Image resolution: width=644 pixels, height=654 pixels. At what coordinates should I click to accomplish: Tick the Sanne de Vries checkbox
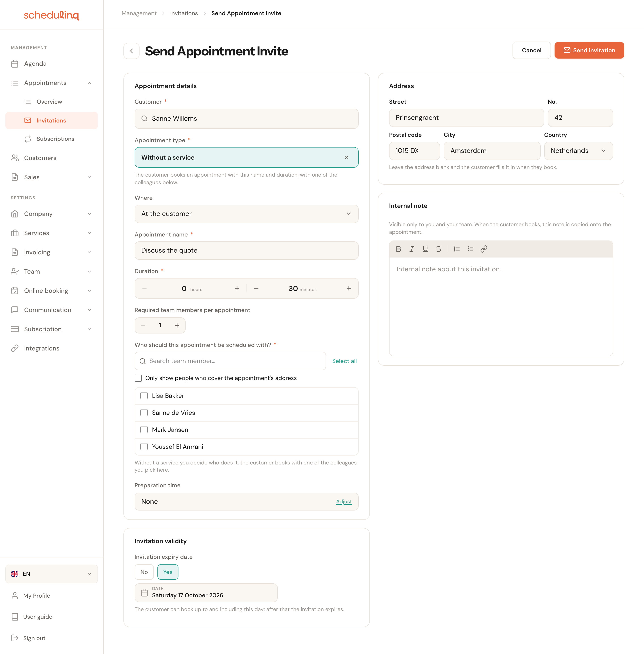[144, 413]
